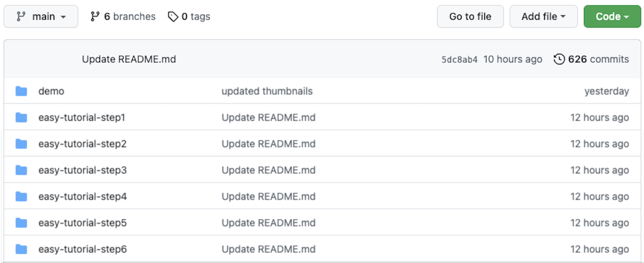Open the main branch selector dropdown
Viewport: 644px width, 263px height.
pyautogui.click(x=41, y=16)
